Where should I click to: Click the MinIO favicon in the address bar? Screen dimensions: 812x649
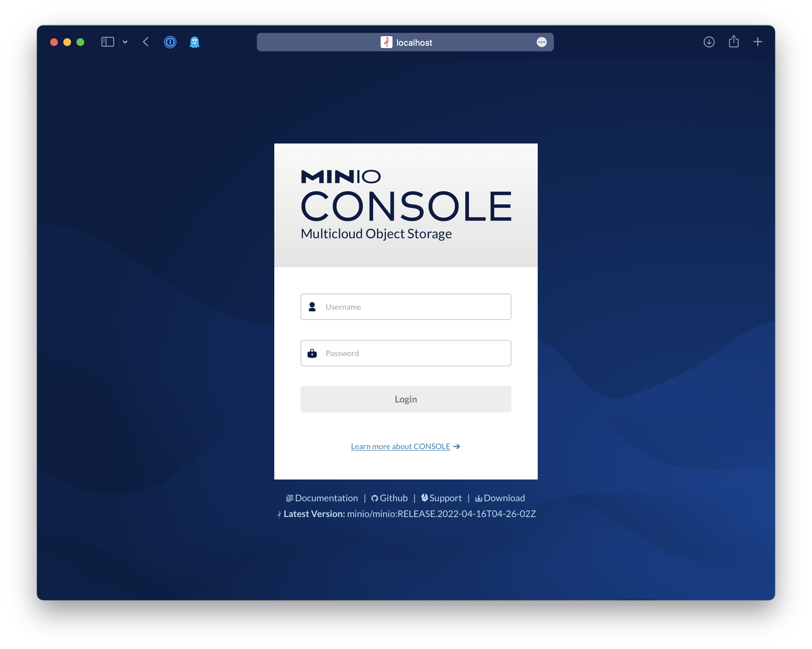tap(386, 42)
